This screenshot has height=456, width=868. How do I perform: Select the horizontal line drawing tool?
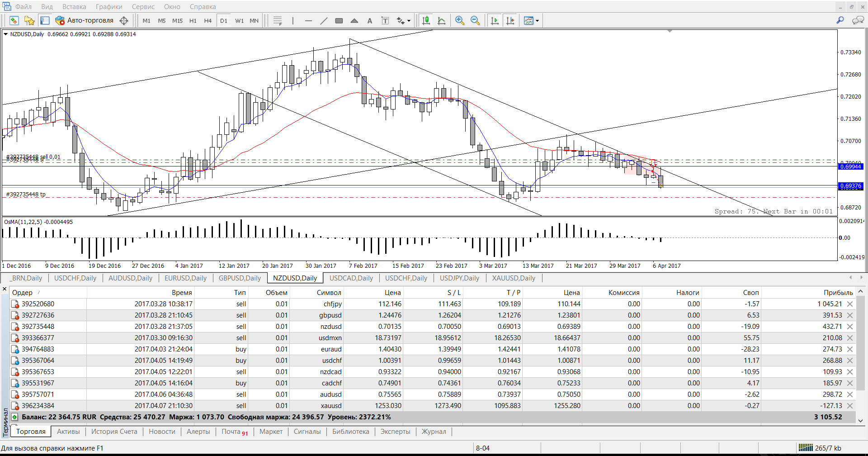(308, 20)
